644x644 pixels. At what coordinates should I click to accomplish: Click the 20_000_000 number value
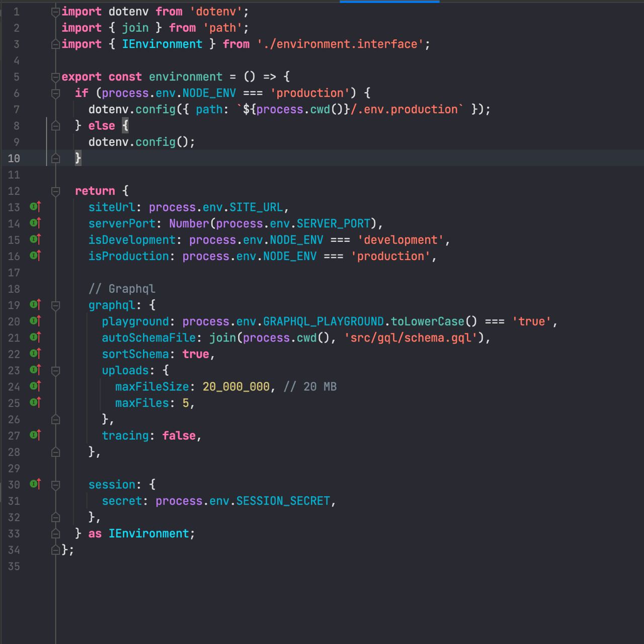tap(236, 387)
